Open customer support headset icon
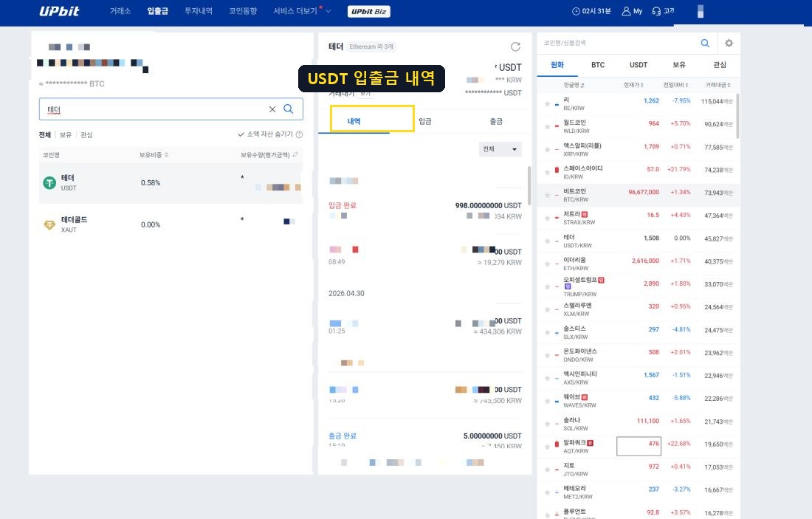The width and height of the screenshot is (812, 519). click(656, 11)
